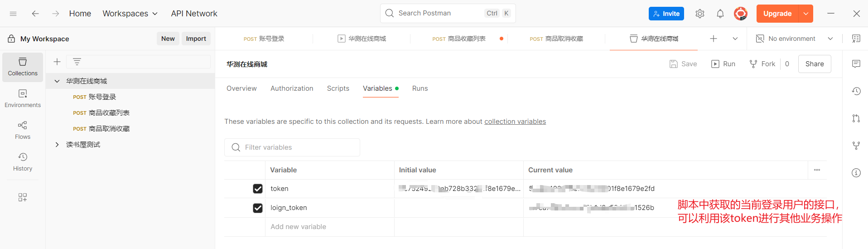This screenshot has width=868, height=249.
Task: Click the Share button
Action: (815, 64)
